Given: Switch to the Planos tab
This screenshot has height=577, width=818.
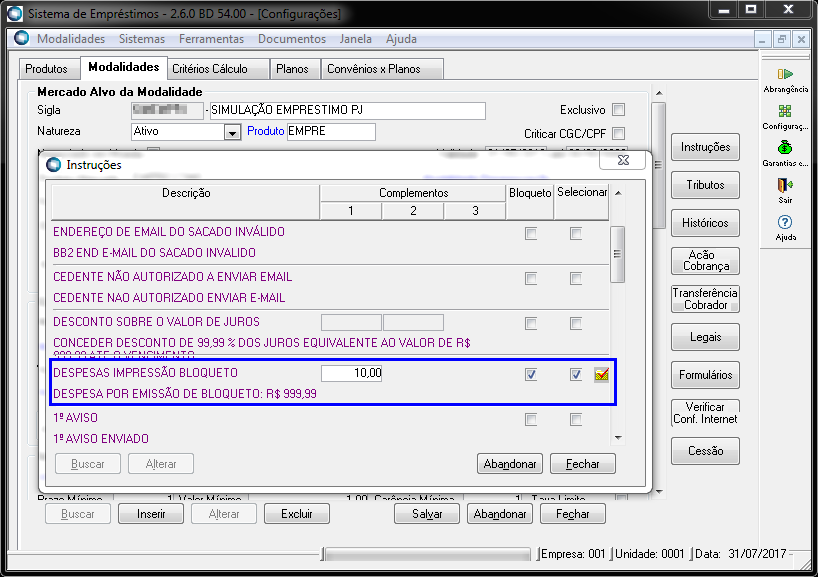Looking at the screenshot, I should tap(294, 69).
